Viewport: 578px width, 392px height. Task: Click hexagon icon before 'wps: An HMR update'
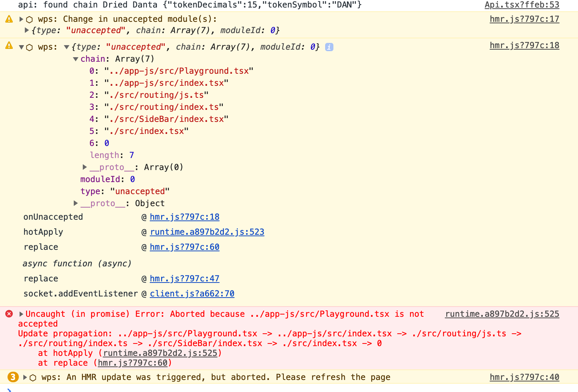[x=33, y=378]
